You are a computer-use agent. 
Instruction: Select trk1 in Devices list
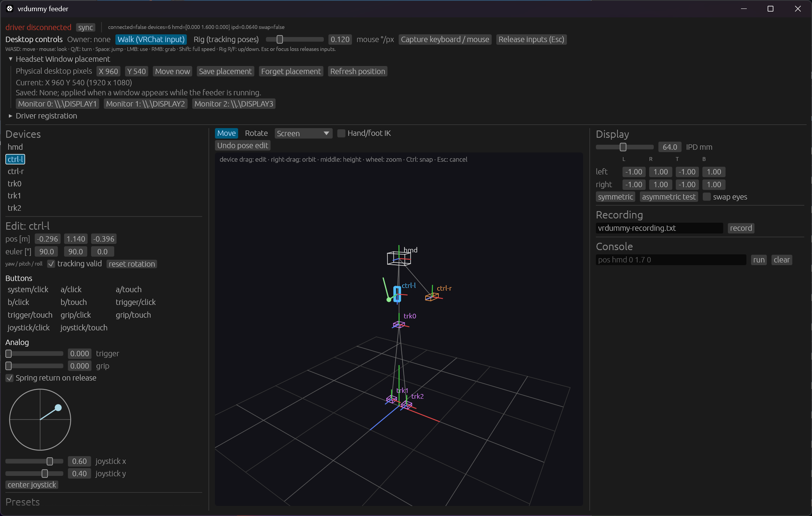[x=14, y=196]
